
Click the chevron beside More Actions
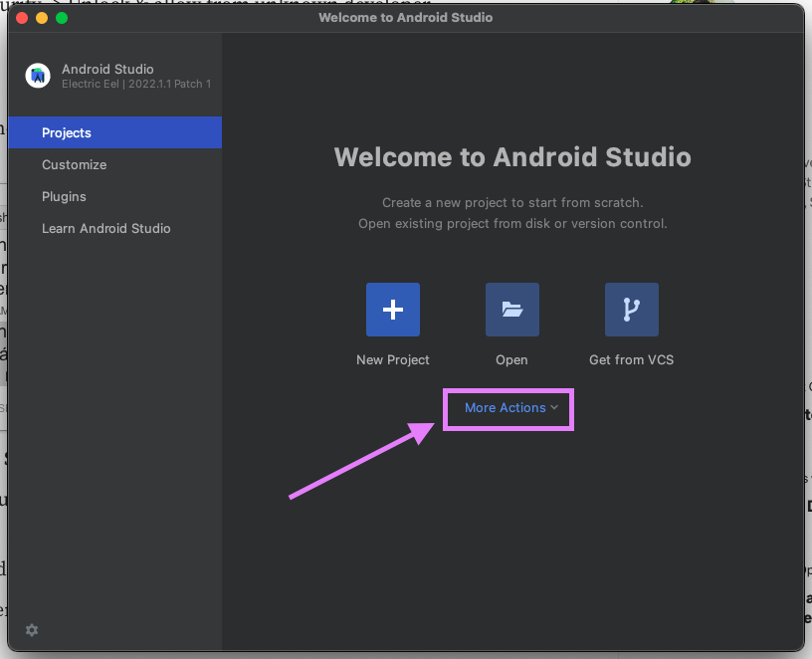click(x=554, y=407)
